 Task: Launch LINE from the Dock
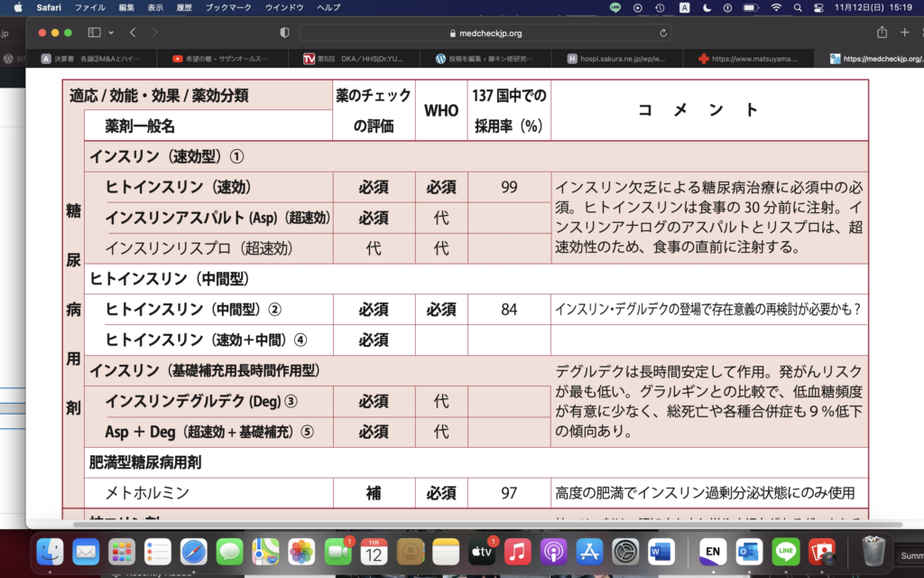(785, 550)
